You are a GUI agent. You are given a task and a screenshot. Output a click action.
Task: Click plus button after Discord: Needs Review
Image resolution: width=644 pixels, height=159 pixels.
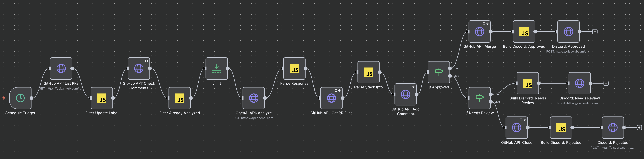pyautogui.click(x=606, y=83)
